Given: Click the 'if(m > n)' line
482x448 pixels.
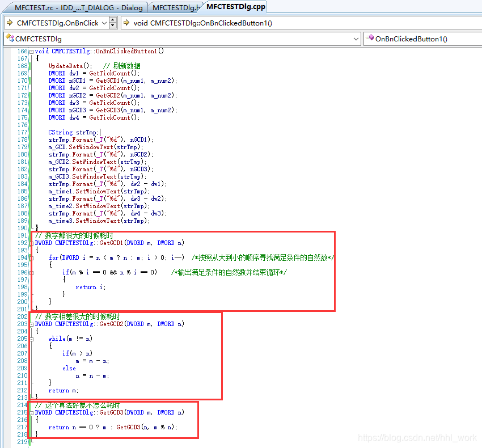Looking at the screenshot, I should [x=77, y=354].
